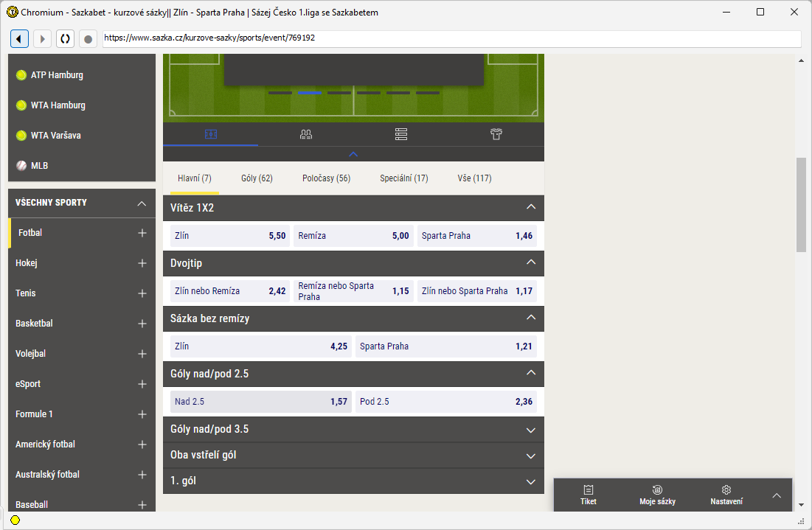Click the page vertical scrollbar thumb
The width and height of the screenshot is (812, 530).
[x=801, y=204]
